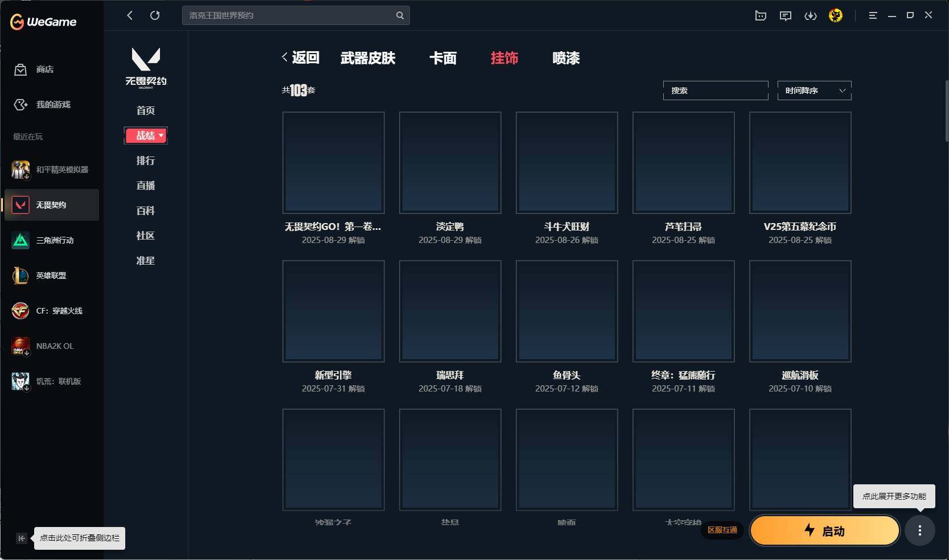This screenshot has width=949, height=560.
Task: Open the 巡航滑板 buddy thumbnail
Action: [x=800, y=311]
